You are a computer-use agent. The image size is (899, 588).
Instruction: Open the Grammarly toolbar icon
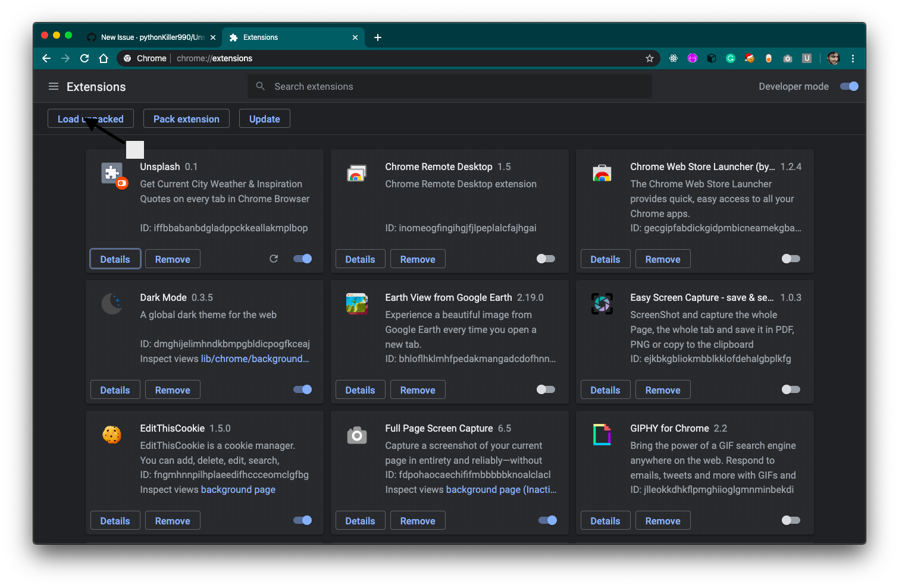point(731,58)
